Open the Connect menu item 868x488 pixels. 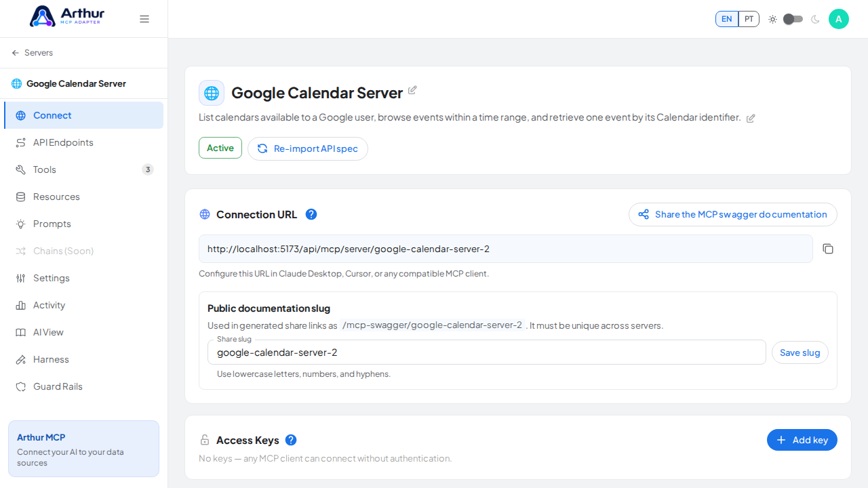(x=83, y=115)
